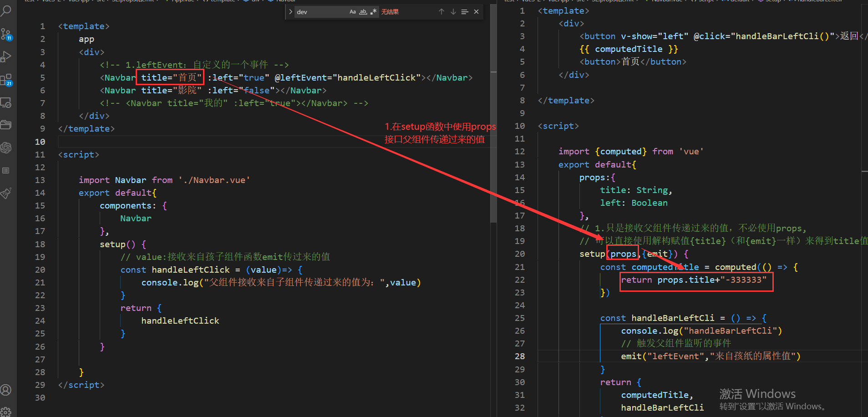Go to previous match in find widget

pyautogui.click(x=442, y=12)
